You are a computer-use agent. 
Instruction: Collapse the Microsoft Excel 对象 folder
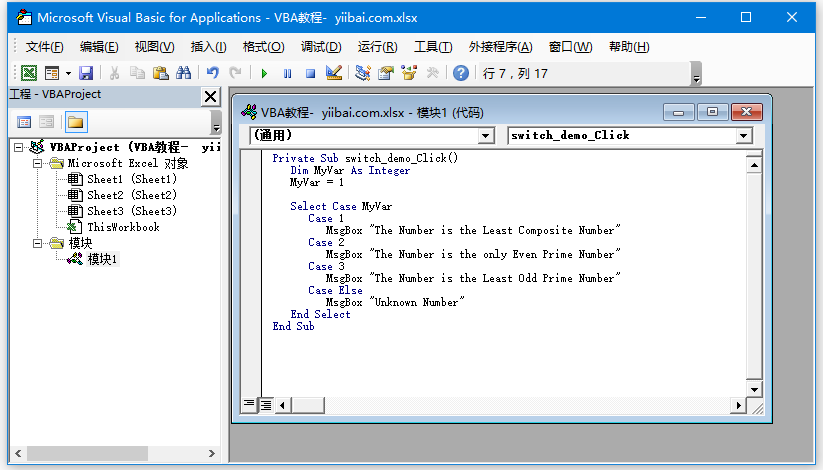pyautogui.click(x=37, y=163)
